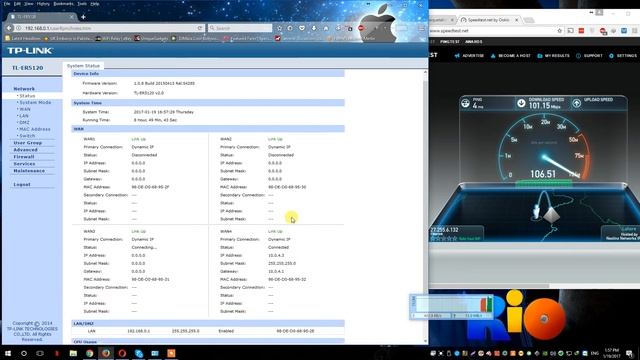This screenshot has width=640, height=360.
Task: Expand the Maintenance menu
Action: tap(29, 171)
